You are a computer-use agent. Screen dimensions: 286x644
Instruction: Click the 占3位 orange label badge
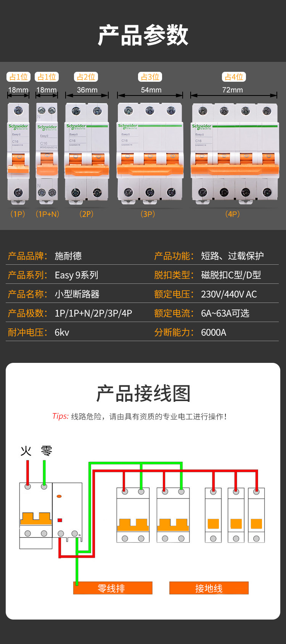(x=150, y=77)
